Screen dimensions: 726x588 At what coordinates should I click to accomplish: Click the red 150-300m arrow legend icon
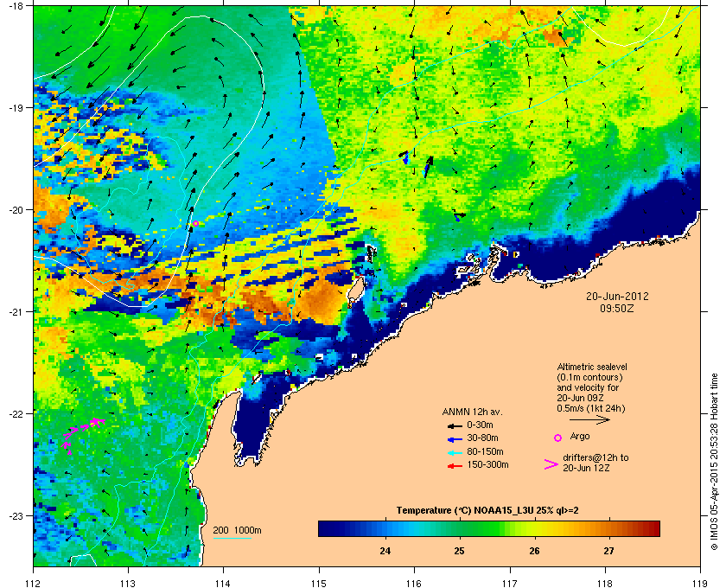click(x=455, y=466)
